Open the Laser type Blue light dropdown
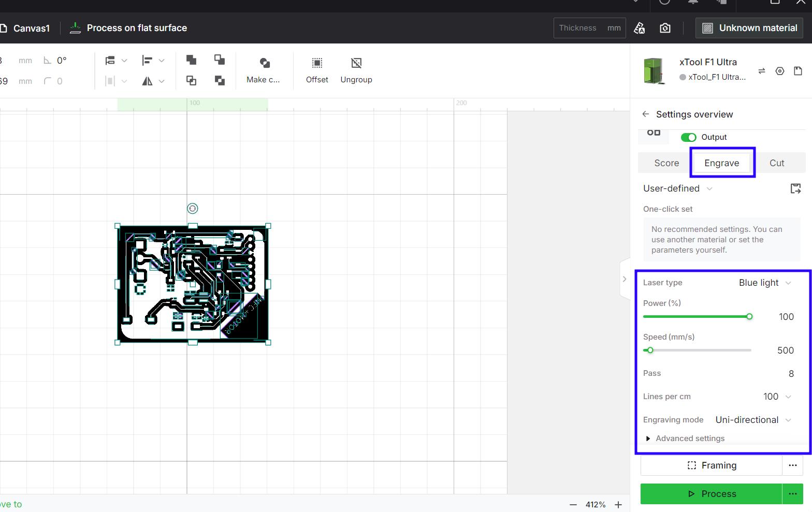The image size is (812, 512). [x=765, y=283]
